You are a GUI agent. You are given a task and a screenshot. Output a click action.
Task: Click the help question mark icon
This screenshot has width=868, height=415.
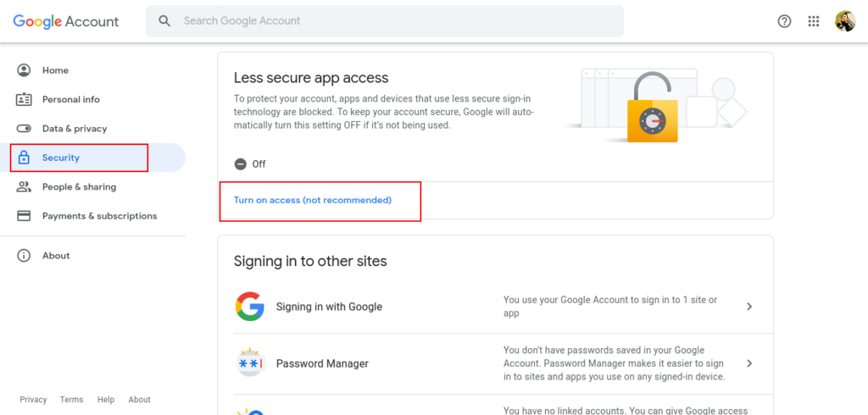tap(784, 21)
